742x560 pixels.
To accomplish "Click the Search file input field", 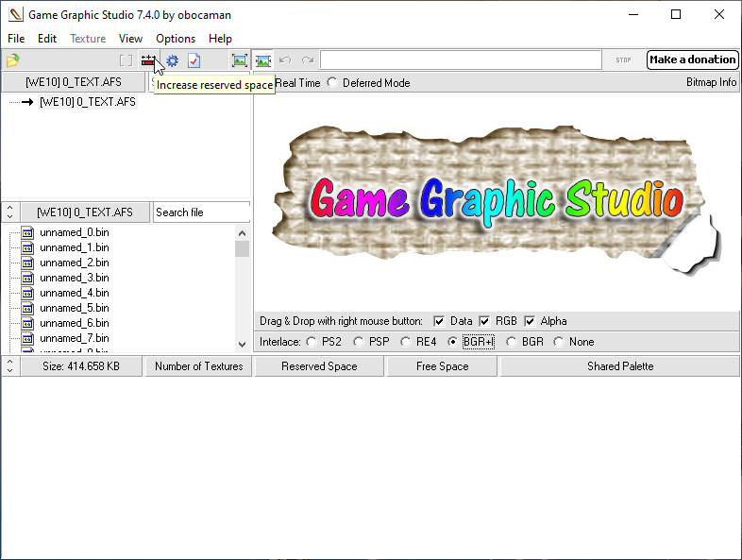I will point(201,212).
